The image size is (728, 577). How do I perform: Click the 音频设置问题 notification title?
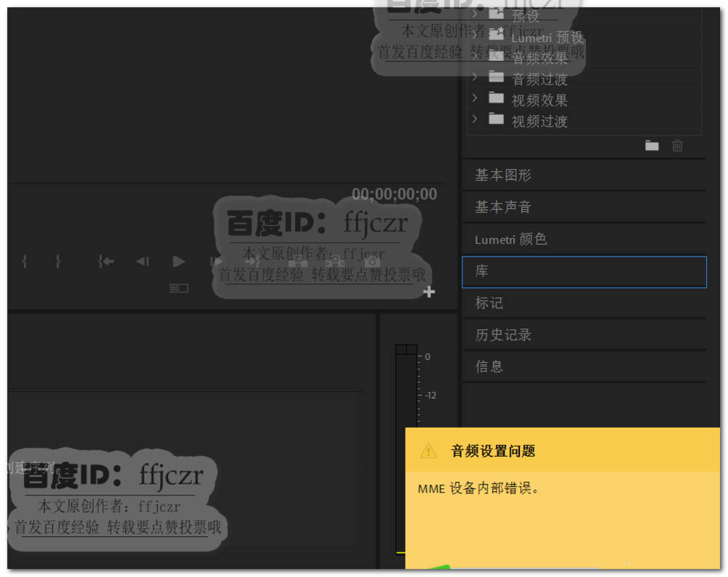tap(493, 451)
